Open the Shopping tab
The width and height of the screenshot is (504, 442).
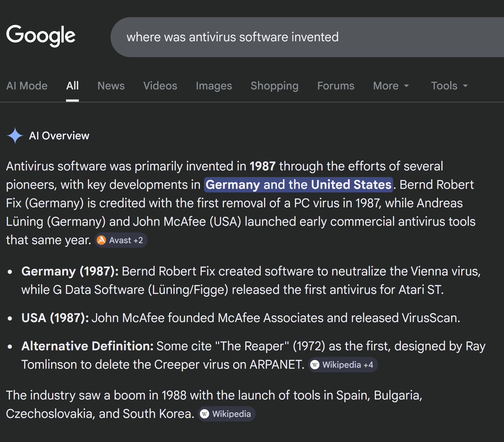coord(274,86)
